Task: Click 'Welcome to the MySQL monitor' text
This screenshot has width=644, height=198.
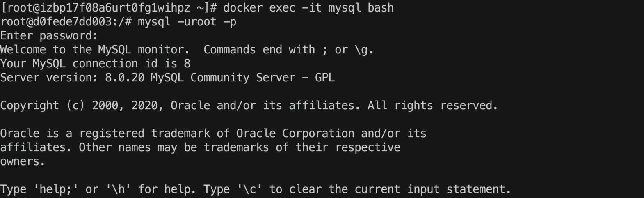Action: (92, 50)
